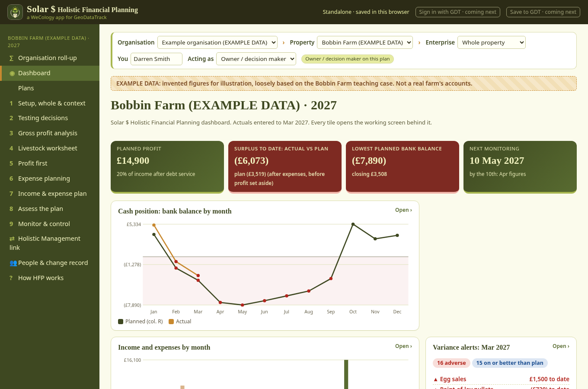Screen dimensions: 588x389
Task: Click the May lowest point on cash chart
Action: (x=243, y=305)
